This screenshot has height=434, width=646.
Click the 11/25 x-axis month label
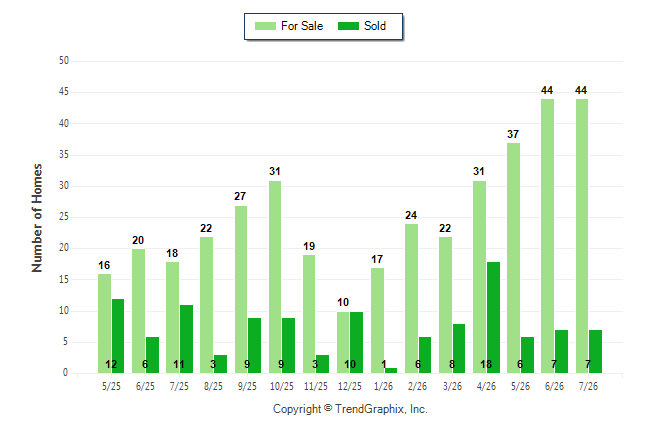pos(316,386)
